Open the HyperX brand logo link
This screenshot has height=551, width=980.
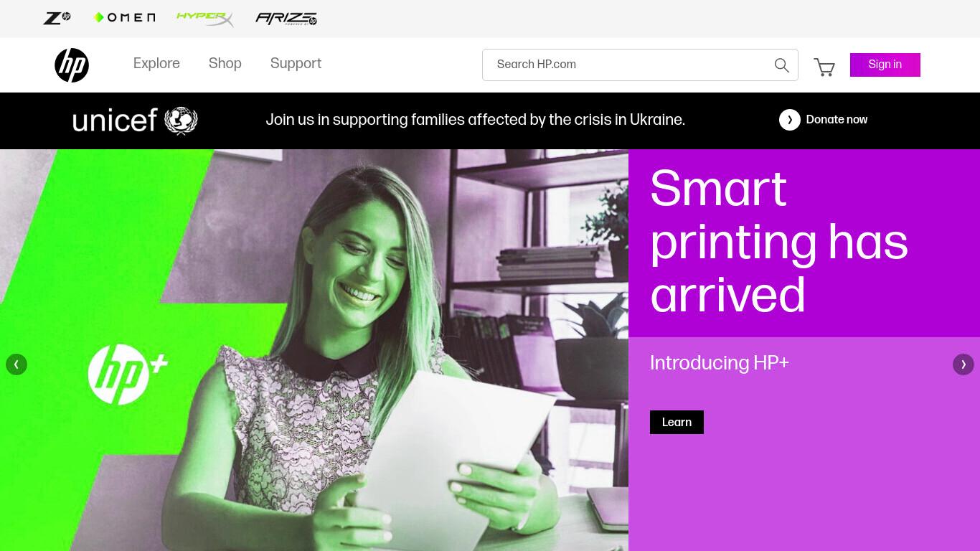(205, 18)
